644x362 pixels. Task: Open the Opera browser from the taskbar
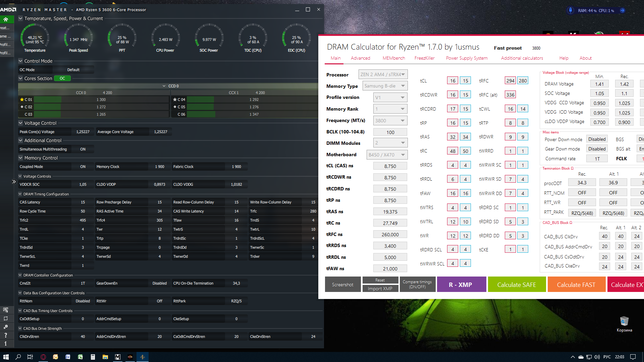coord(43,357)
